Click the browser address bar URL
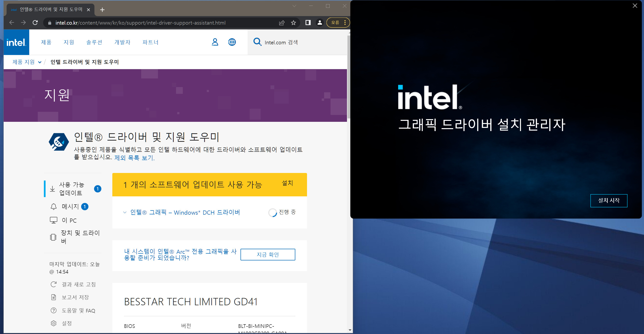This screenshot has height=334, width=644. click(141, 23)
